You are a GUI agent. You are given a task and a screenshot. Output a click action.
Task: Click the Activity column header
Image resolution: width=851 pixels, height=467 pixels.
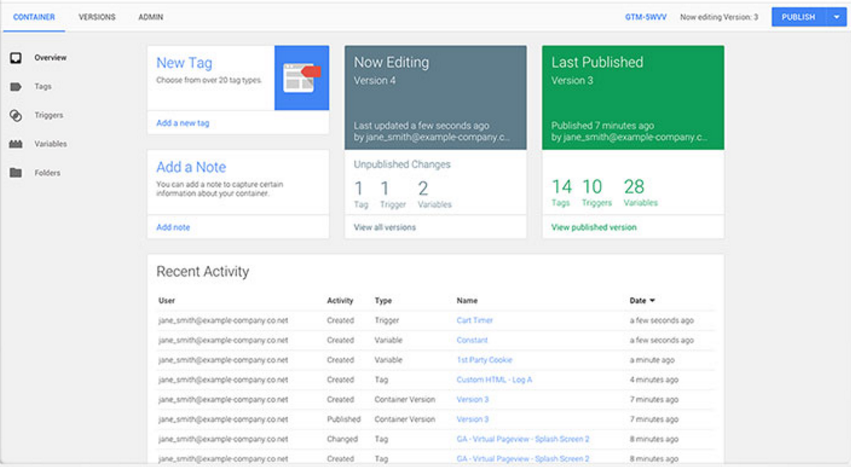click(340, 300)
